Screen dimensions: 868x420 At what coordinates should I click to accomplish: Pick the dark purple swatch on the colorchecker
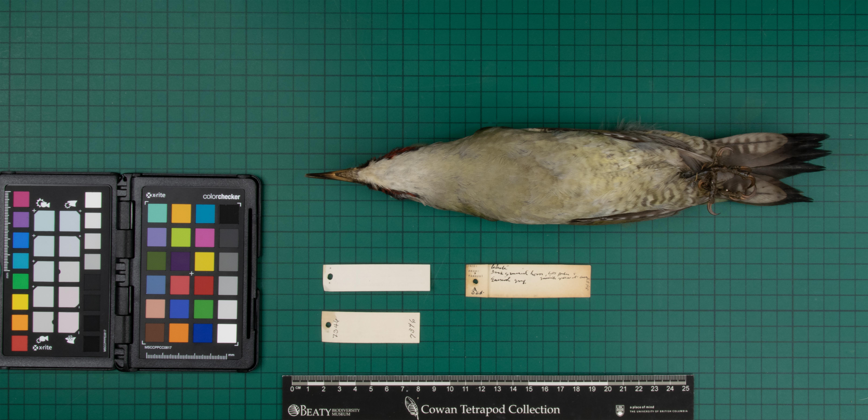click(x=180, y=261)
